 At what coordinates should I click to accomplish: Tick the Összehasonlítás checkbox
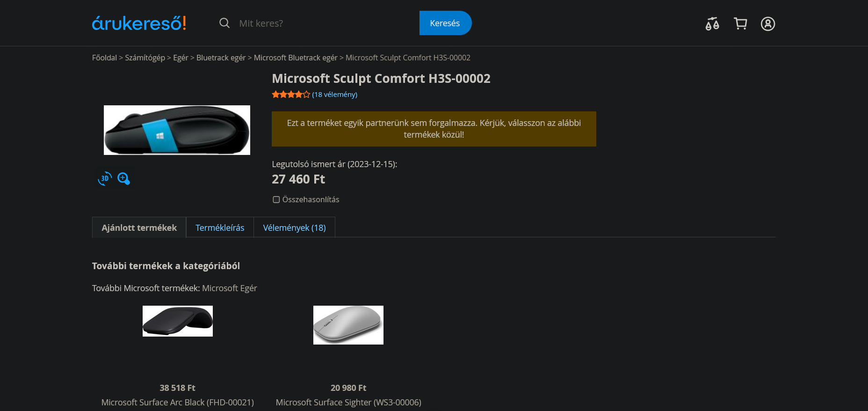click(x=276, y=199)
